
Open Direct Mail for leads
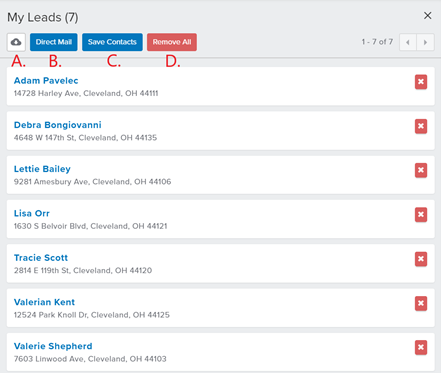54,42
